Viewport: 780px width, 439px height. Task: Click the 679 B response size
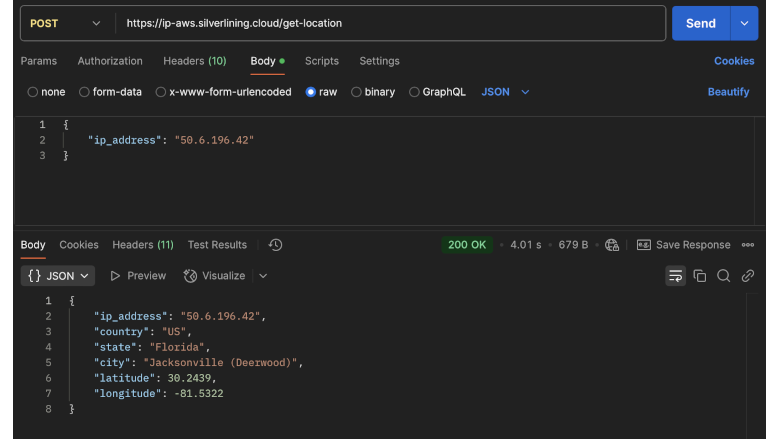[x=573, y=245]
